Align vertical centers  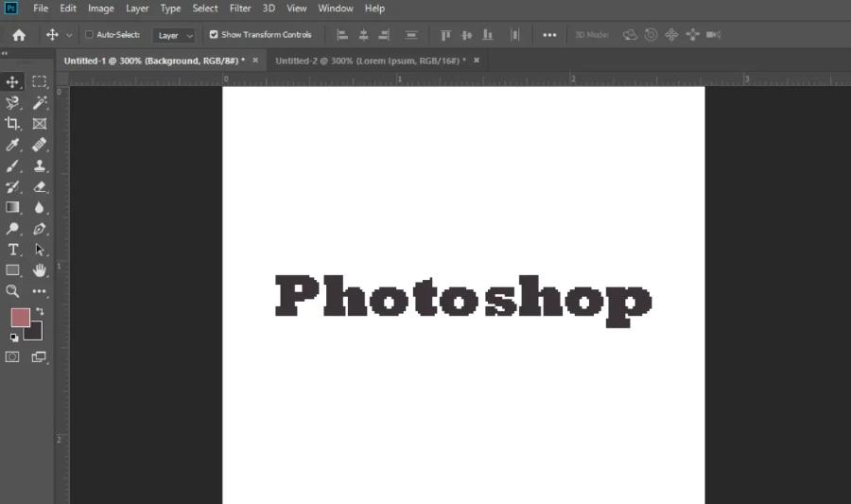[x=467, y=35]
